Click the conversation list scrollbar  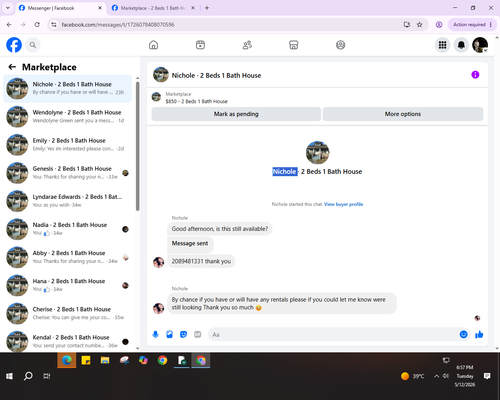(137, 146)
